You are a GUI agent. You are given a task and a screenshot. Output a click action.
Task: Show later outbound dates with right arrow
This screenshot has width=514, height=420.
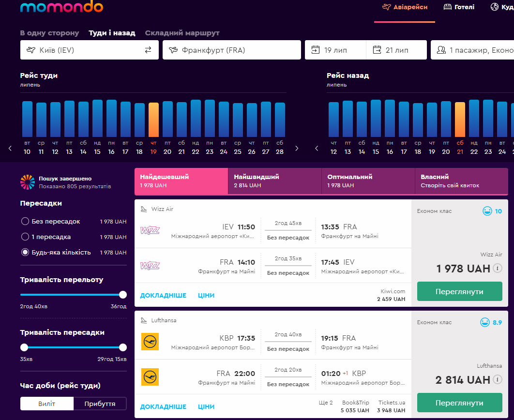click(297, 149)
